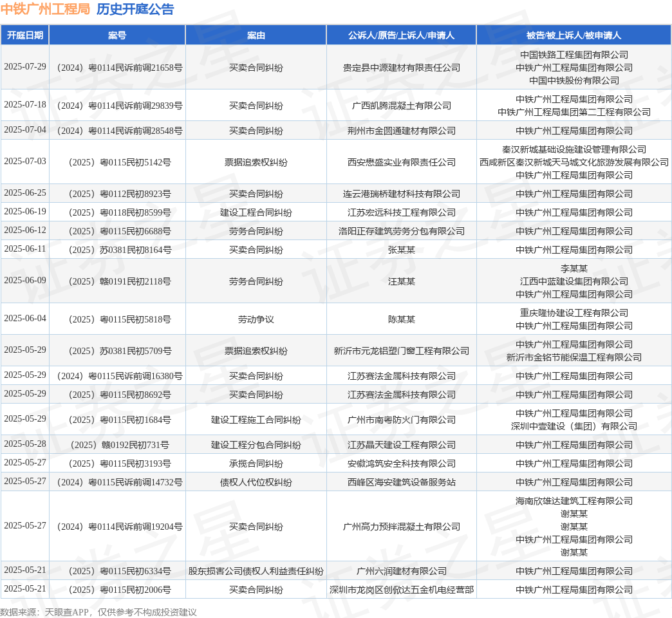Screen dimensions: 672x618
Task: Click the 开庭日期 column header
Action: pos(25,35)
